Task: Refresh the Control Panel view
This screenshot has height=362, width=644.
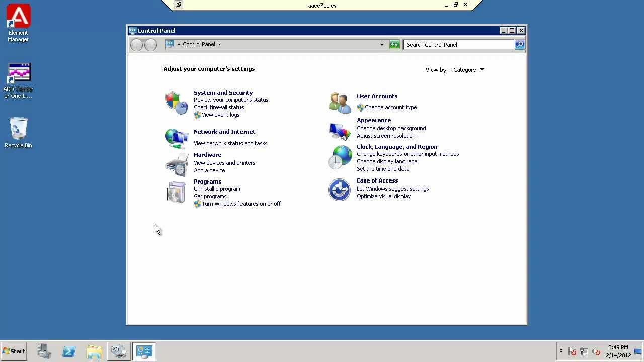Action: click(x=394, y=45)
